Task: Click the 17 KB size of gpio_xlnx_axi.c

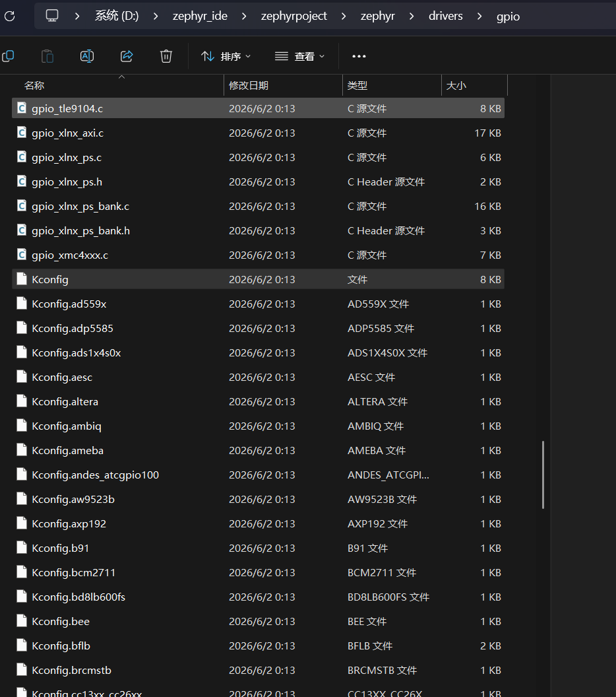Action: coord(487,133)
